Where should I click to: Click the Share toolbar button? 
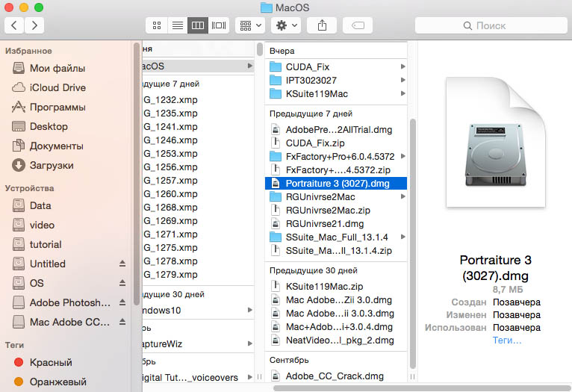[x=322, y=25]
